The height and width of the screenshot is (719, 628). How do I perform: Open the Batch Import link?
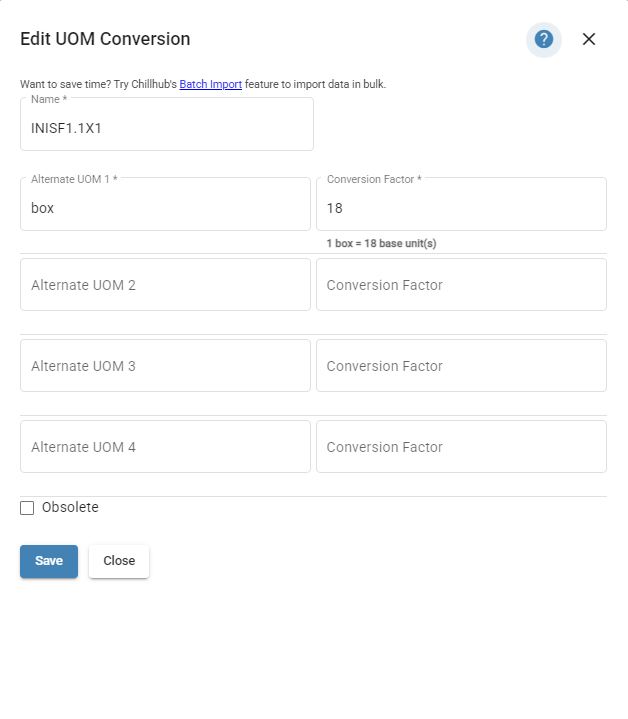click(x=210, y=85)
